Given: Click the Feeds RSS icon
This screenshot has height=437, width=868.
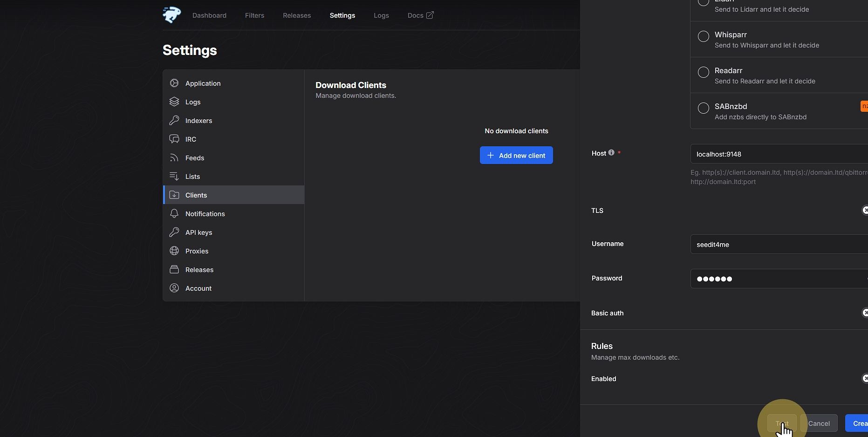Looking at the screenshot, I should pos(174,157).
